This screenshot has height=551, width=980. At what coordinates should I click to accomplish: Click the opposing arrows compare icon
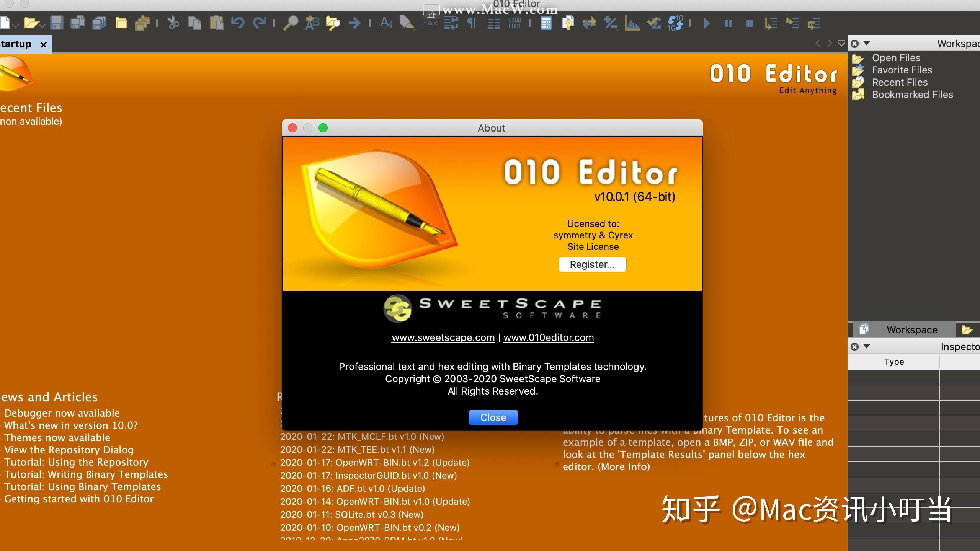coord(589,23)
